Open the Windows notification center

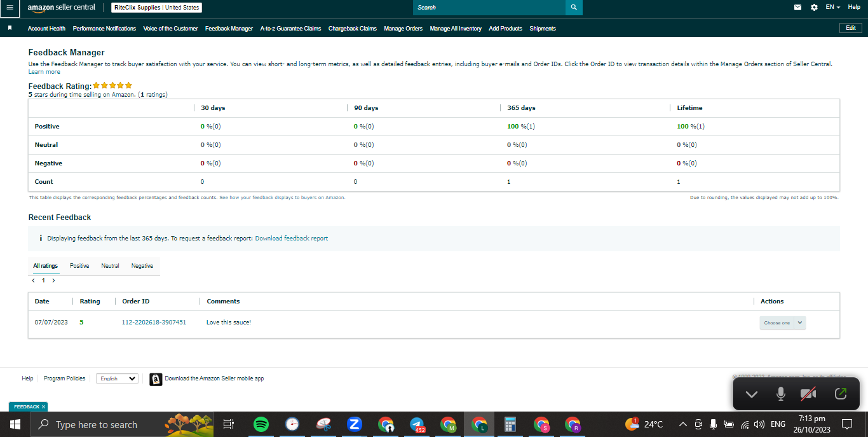pyautogui.click(x=847, y=424)
